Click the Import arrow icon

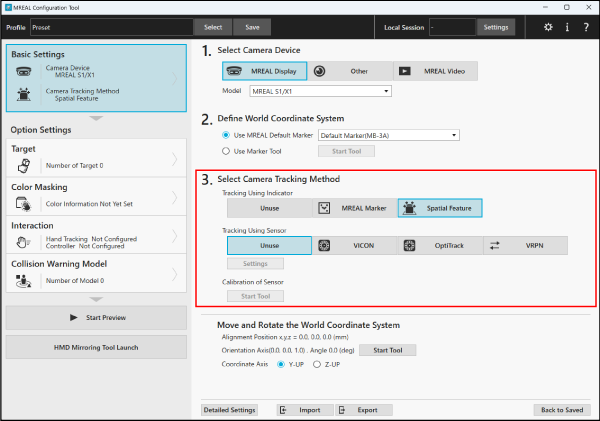point(283,410)
